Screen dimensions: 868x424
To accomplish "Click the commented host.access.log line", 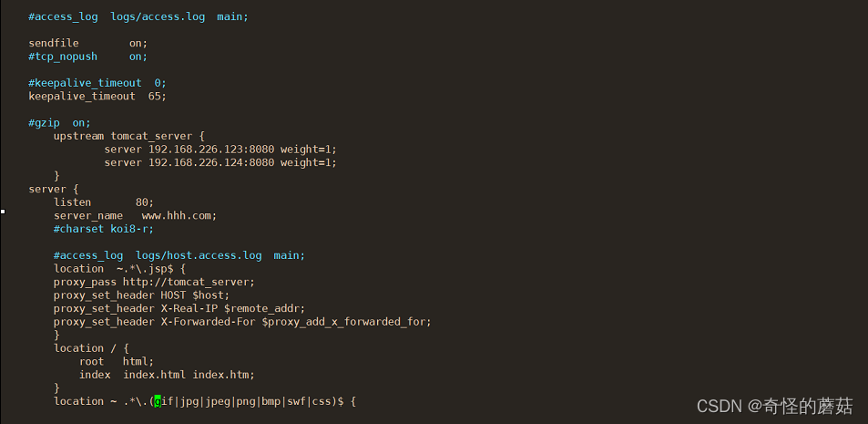I will 179,255.
